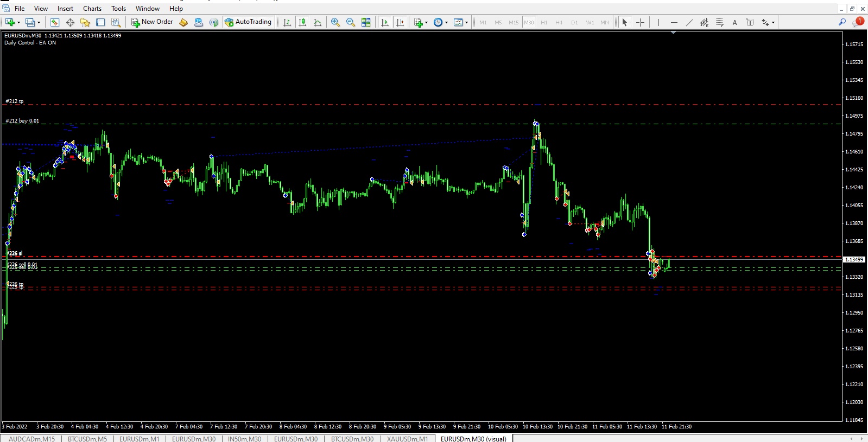This screenshot has height=442, width=868.
Task: Expand the arrows objects dropdown
Action: pos(773,22)
